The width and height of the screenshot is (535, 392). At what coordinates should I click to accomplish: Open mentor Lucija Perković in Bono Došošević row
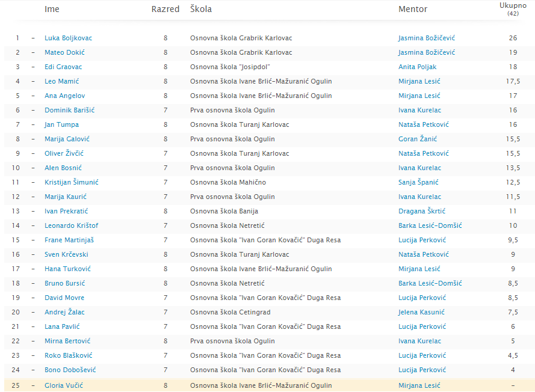tap(422, 370)
